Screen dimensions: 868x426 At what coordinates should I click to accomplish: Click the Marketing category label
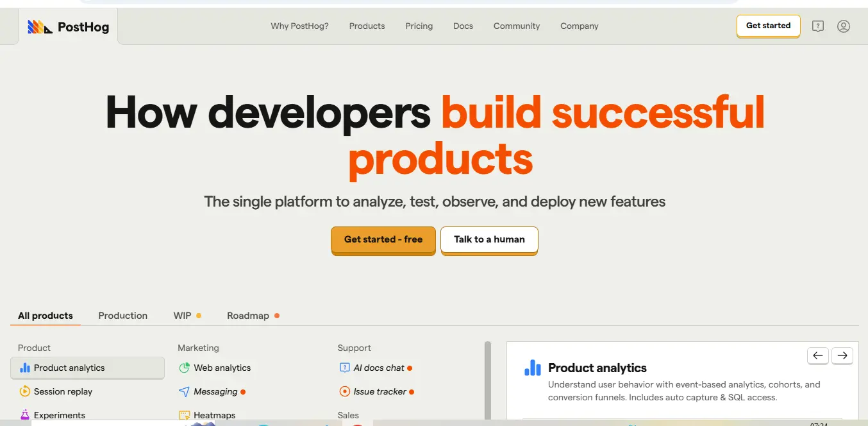coord(198,348)
